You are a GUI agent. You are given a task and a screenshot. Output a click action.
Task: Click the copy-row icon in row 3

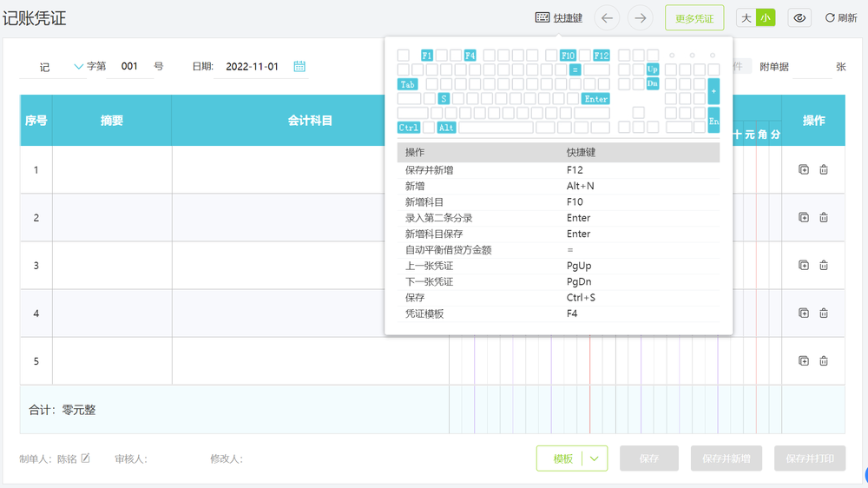(x=804, y=266)
